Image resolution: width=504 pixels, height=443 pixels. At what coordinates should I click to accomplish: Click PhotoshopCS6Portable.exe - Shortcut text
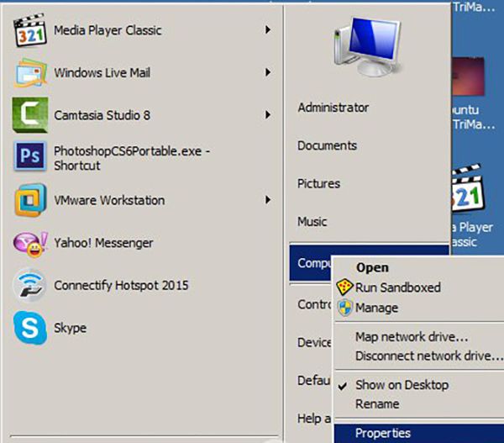pos(132,158)
